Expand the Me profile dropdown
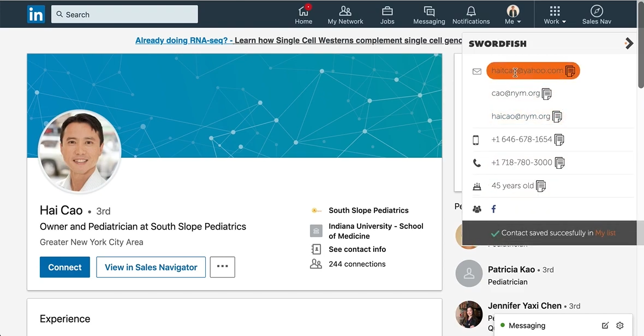Screen dimensions: 644x336 click(513, 15)
